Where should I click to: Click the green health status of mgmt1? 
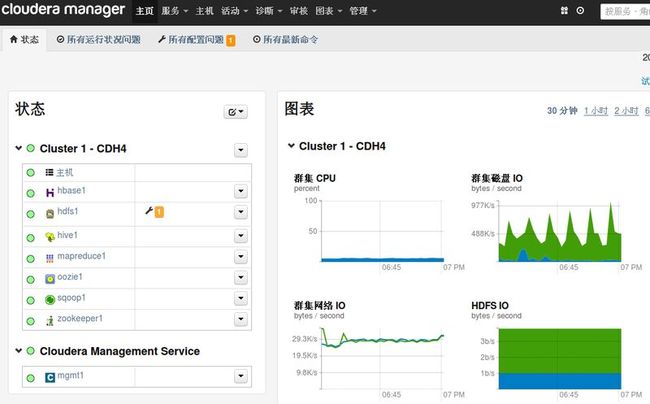(31, 377)
